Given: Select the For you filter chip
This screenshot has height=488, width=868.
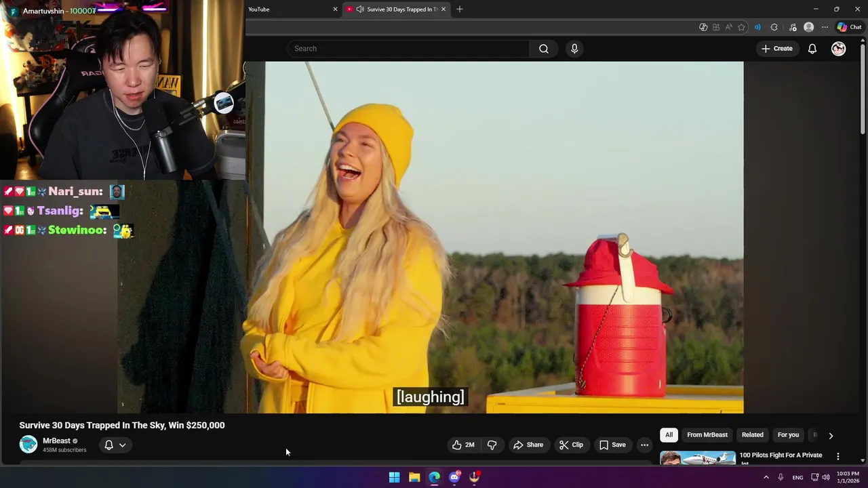Looking at the screenshot, I should pos(788,435).
